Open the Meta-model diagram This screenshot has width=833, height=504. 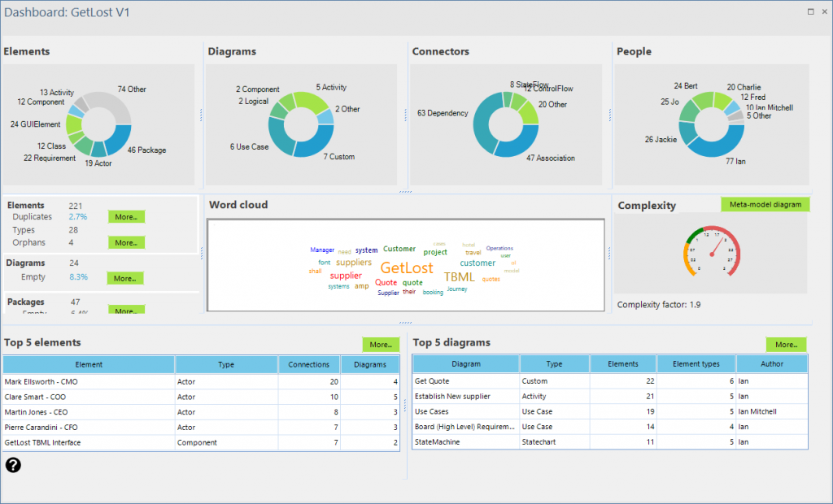pos(765,204)
